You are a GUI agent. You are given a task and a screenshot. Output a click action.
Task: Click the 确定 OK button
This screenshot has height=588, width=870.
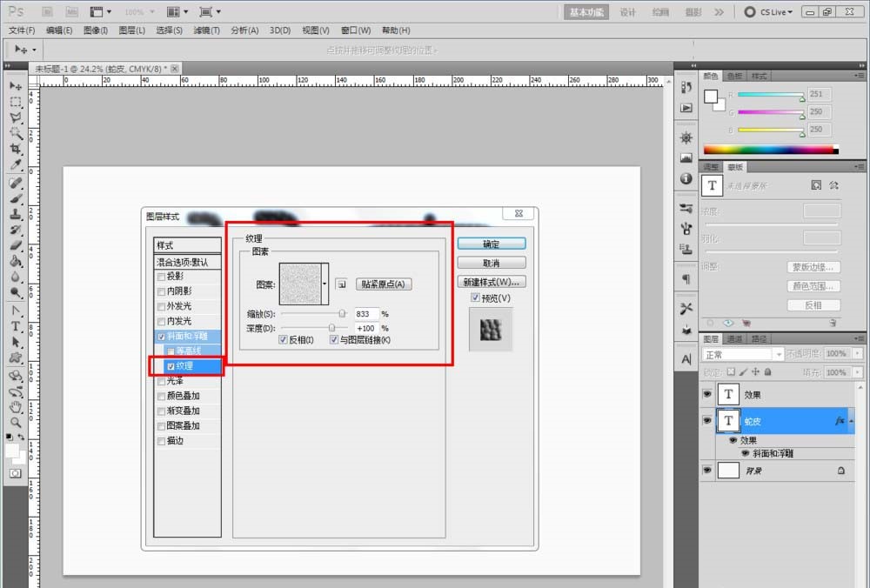click(x=491, y=244)
